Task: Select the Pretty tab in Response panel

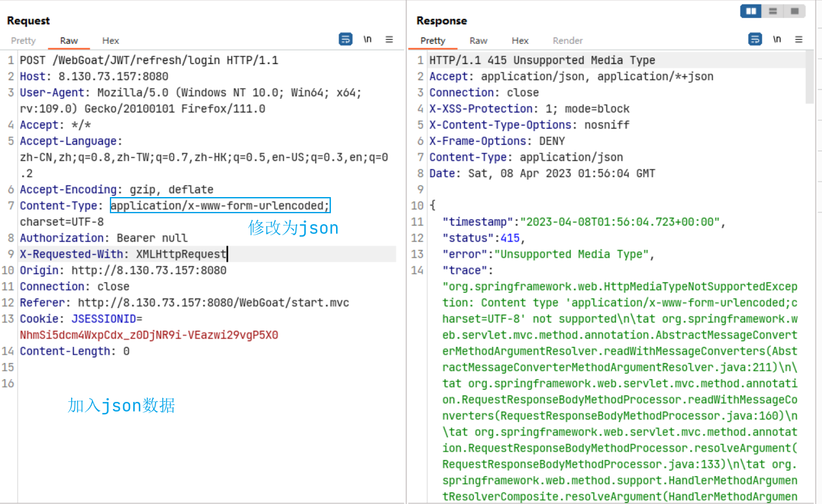Action: 433,41
